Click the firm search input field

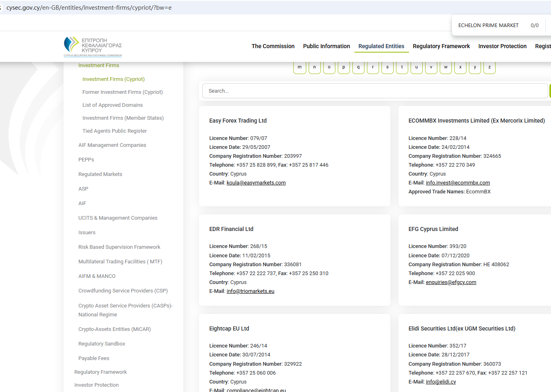375,91
